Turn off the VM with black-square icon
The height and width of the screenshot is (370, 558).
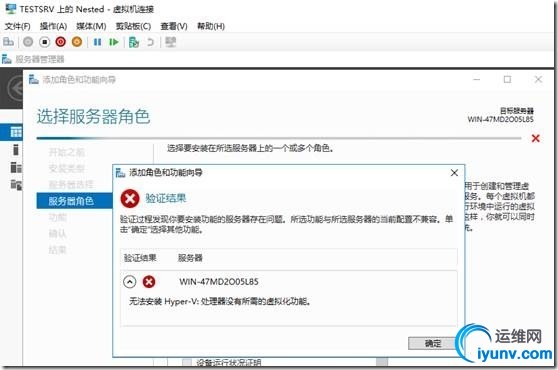(44, 42)
